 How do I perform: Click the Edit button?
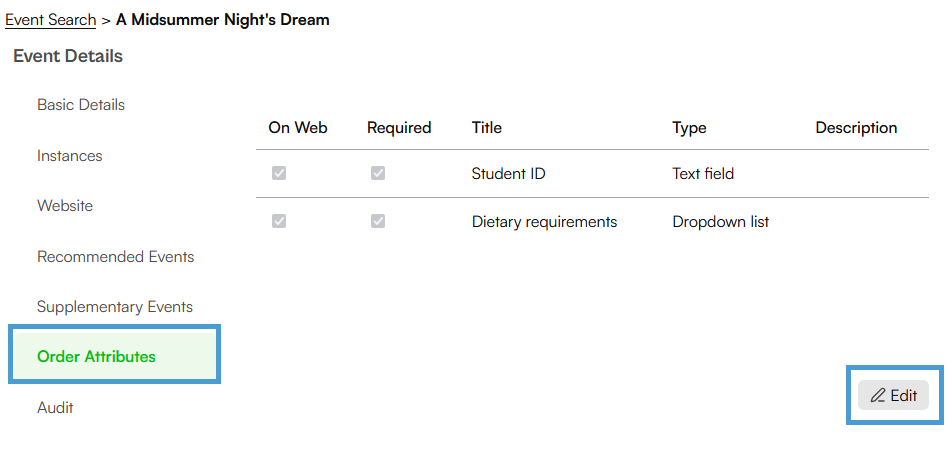tap(894, 396)
